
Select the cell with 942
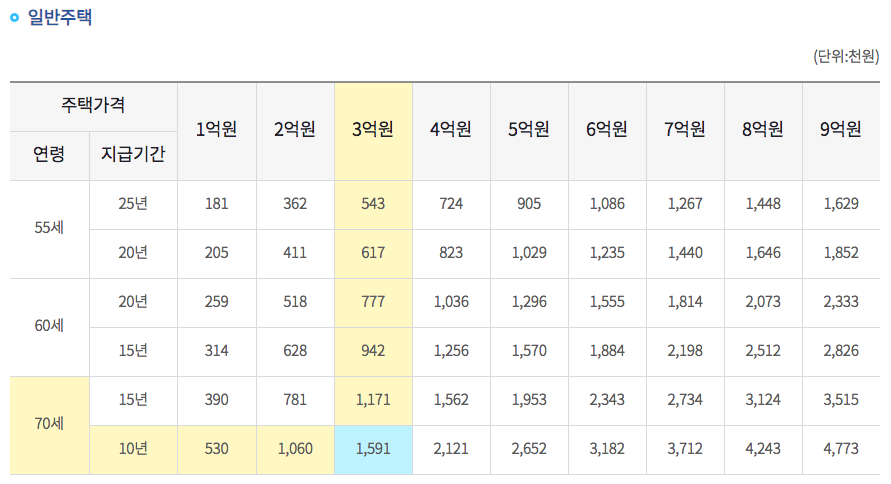(373, 352)
